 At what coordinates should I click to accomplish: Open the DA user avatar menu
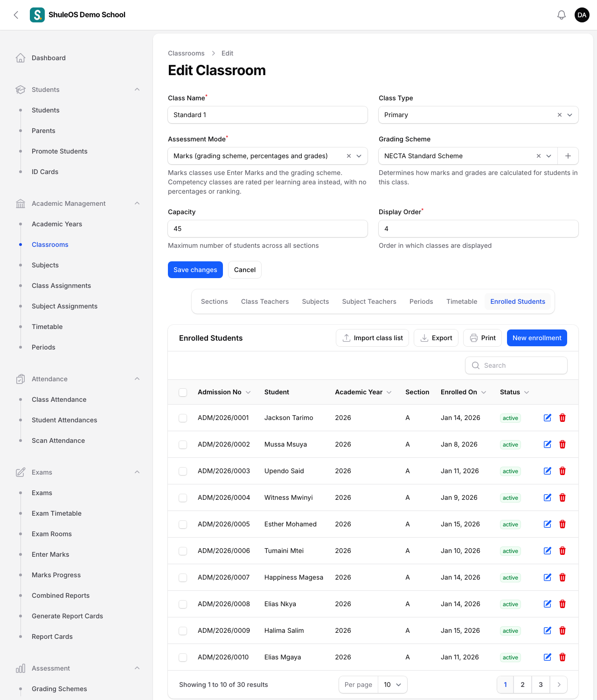coord(582,15)
